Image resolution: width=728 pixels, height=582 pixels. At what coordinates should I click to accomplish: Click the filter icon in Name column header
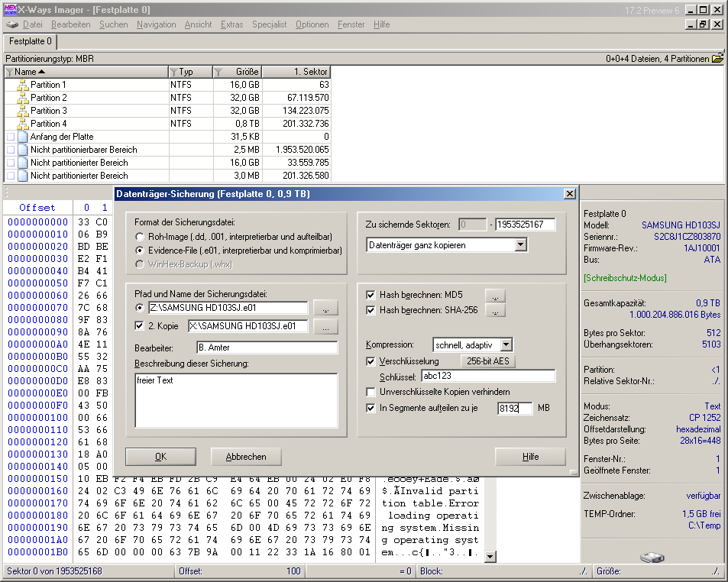9,72
